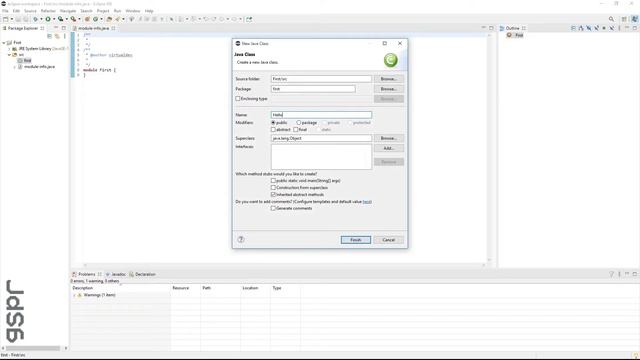Viewport: 640px width, 360px height.
Task: Click the green Run icon in toolbar
Action: (48, 19)
